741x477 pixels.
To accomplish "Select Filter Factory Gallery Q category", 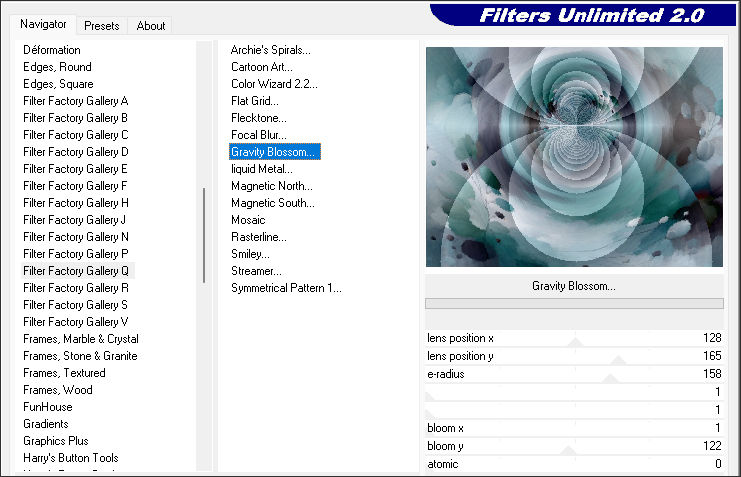I will point(76,271).
